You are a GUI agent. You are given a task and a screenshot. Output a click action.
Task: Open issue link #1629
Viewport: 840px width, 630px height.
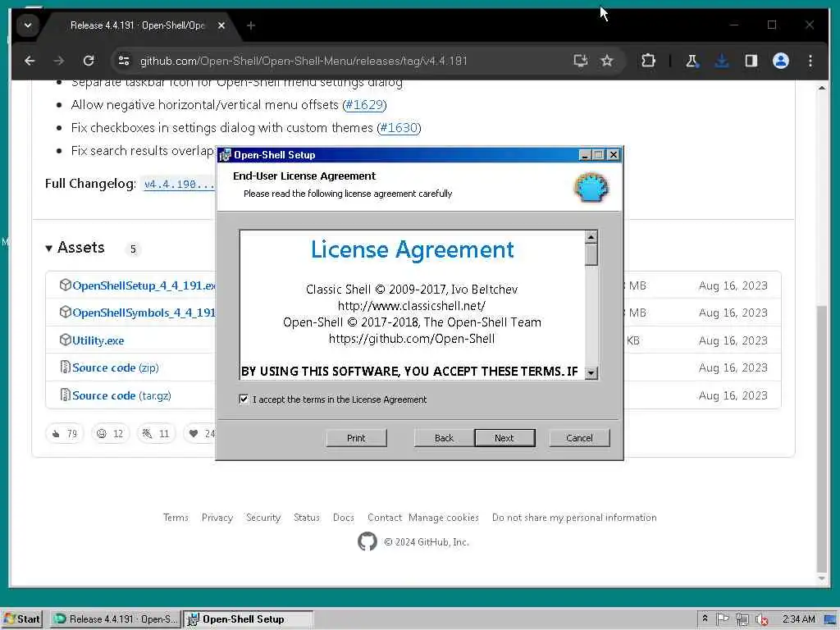[364, 105]
